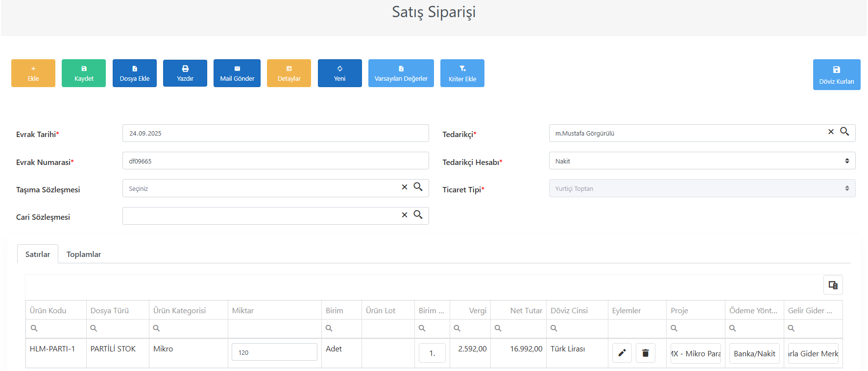Image resolution: width=868 pixels, height=371 pixels.
Task: Open the grid column chooser icon
Action: 833,285
